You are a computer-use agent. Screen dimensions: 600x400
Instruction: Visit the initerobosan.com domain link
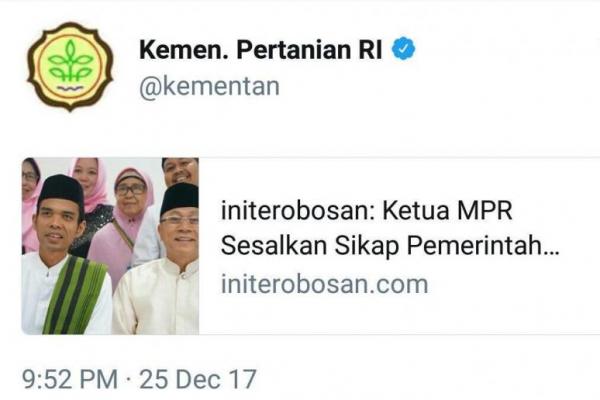click(x=324, y=284)
